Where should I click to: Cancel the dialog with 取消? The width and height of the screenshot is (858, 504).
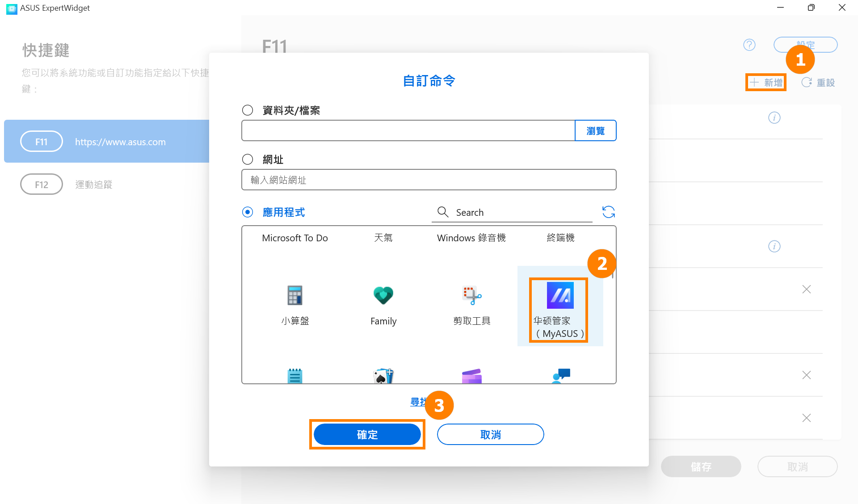point(490,434)
